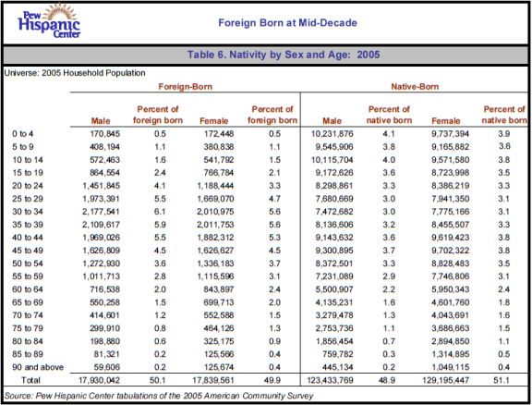Select the Foreign-Born column group header
The height and width of the screenshot is (405, 532).
[186, 87]
